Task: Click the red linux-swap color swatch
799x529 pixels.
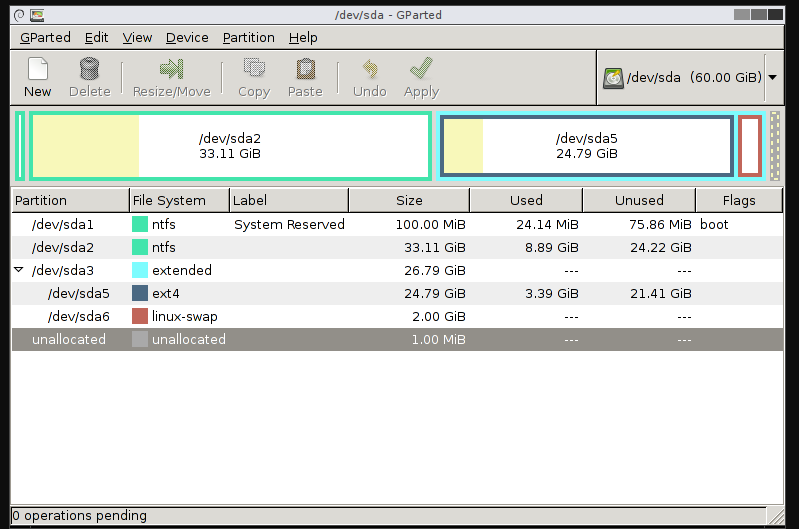Action: [140, 316]
